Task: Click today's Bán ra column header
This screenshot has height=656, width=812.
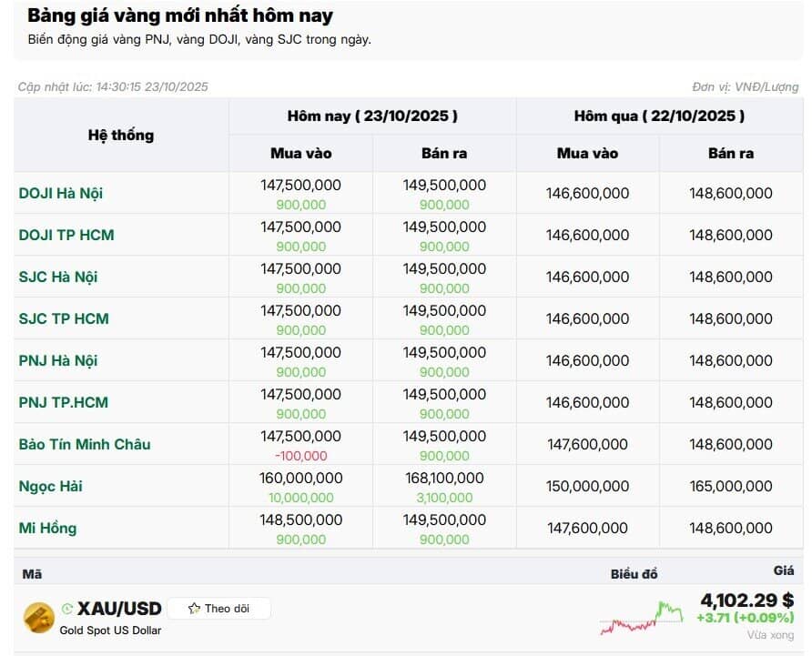Action: (444, 153)
